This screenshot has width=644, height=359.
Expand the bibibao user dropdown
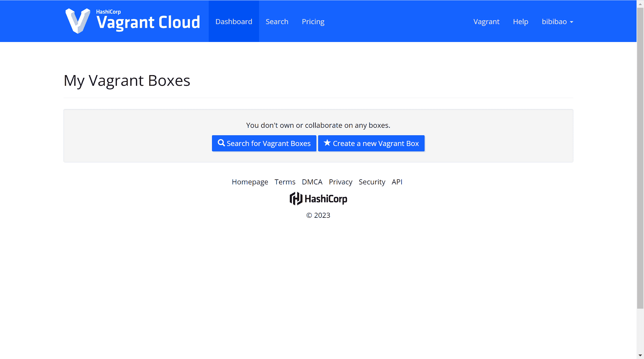point(557,21)
